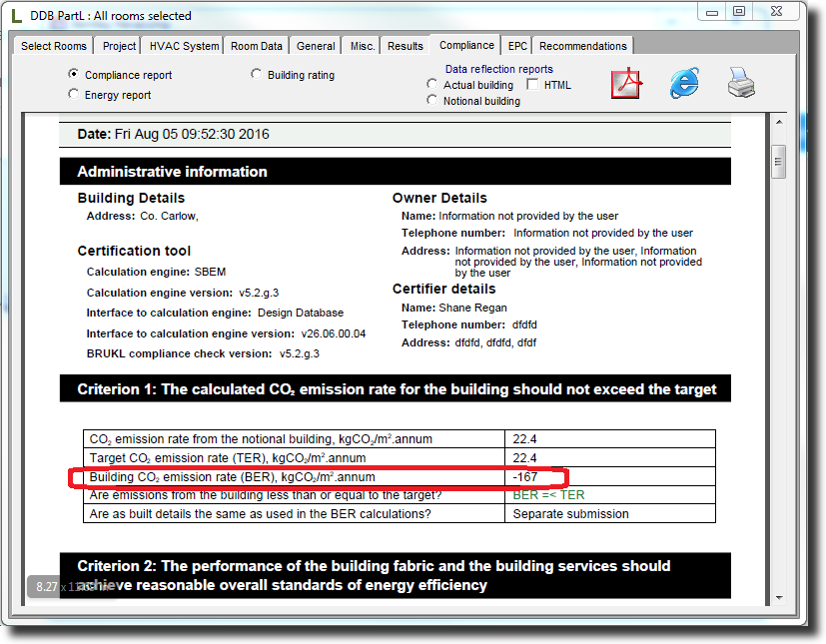The image size is (826, 644).
Task: Click the DDB PartL title bar app icon
Action: 16,15
